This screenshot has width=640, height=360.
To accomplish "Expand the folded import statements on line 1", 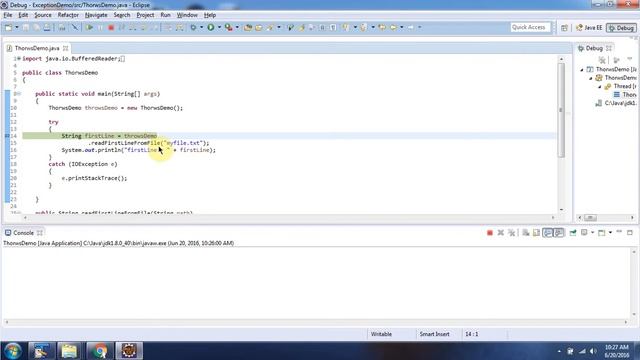I will pos(19,59).
